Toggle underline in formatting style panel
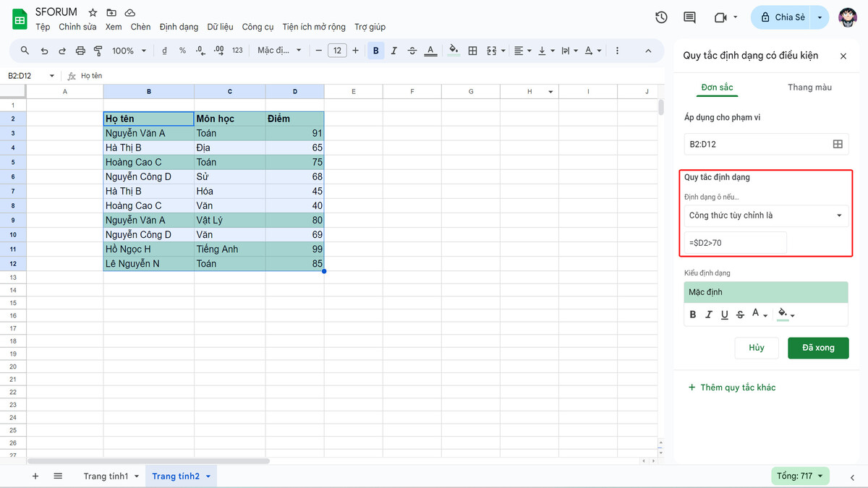Screen dimensions: 868x488 (724, 314)
